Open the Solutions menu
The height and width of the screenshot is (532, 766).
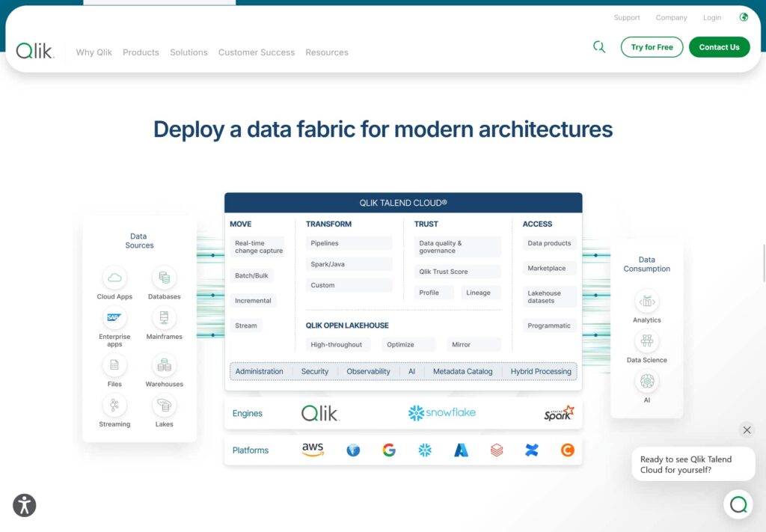pyautogui.click(x=189, y=52)
